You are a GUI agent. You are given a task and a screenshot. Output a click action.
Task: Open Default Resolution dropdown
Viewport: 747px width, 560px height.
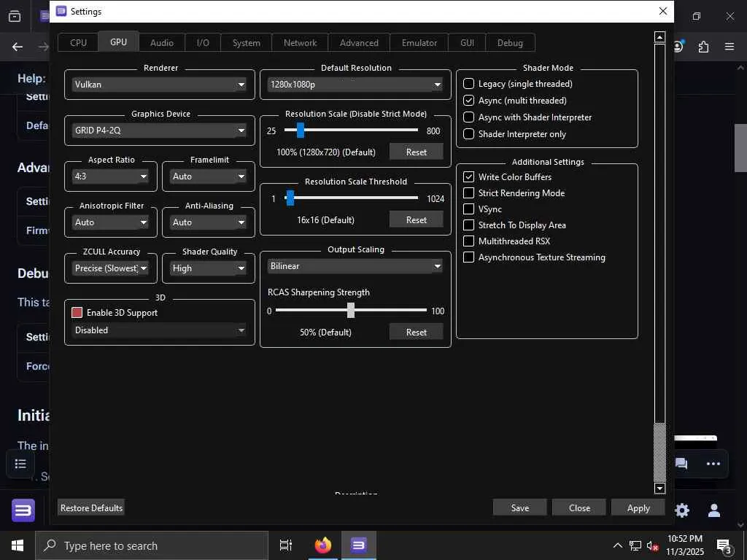tap(355, 85)
